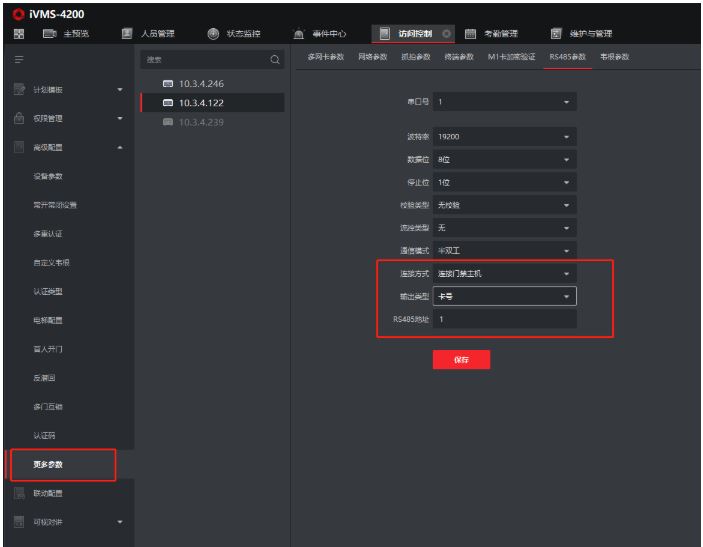Click the RS485 address input field
The width and height of the screenshot is (703, 547).
(x=504, y=319)
